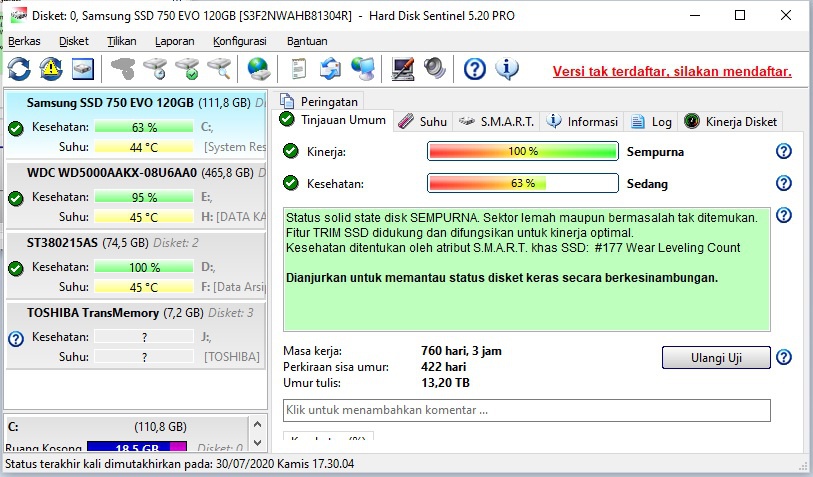
Task: Select the Samsung SSD 750 EVO 120GB disk
Action: 136,124
